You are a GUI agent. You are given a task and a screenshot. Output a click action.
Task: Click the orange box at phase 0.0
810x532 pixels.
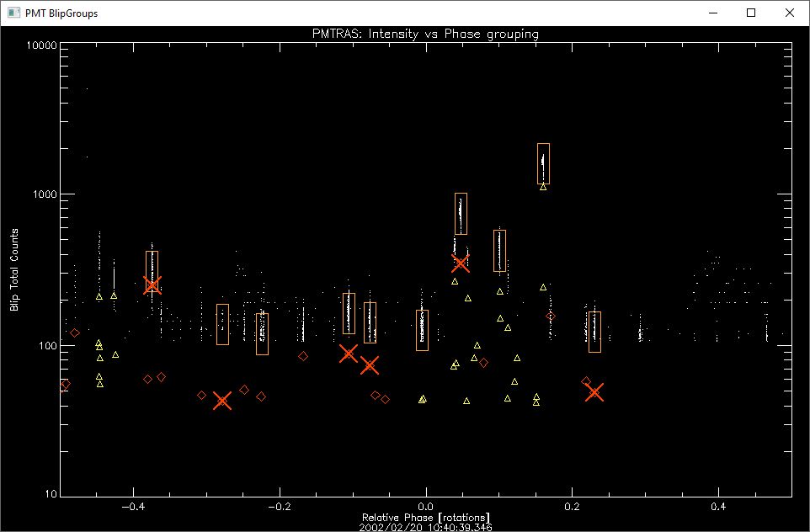point(422,330)
